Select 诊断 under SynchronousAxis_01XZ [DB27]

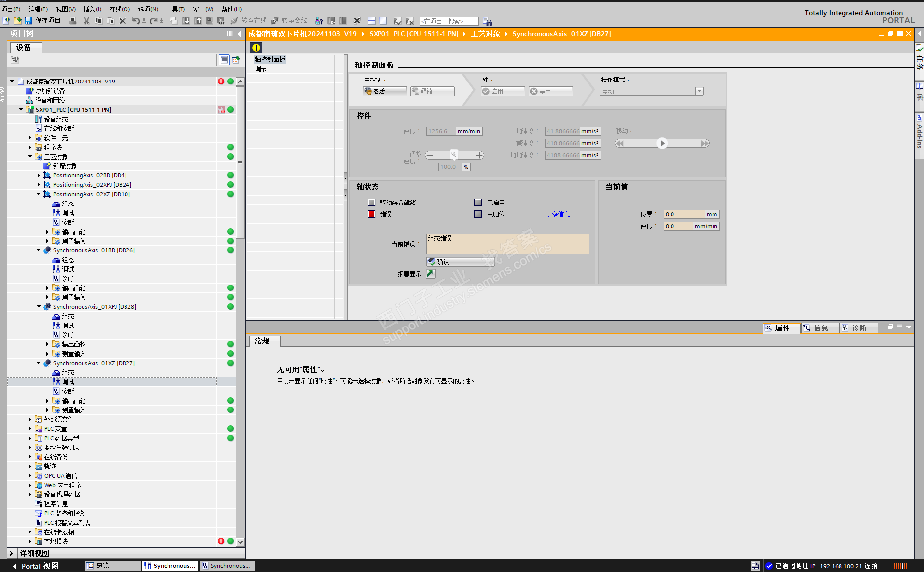click(x=68, y=391)
